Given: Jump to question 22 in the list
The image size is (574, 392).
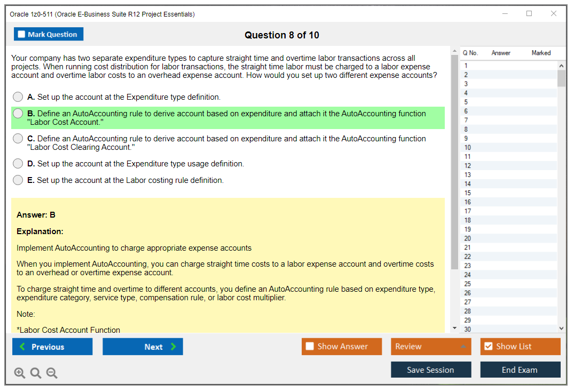Looking at the screenshot, I should 468,257.
